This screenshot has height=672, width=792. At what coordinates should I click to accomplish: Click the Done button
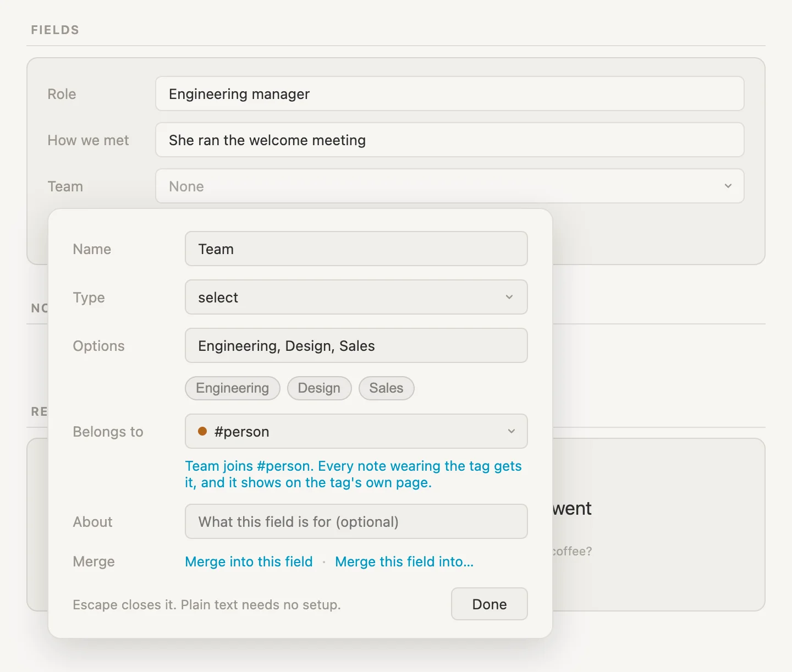click(490, 604)
